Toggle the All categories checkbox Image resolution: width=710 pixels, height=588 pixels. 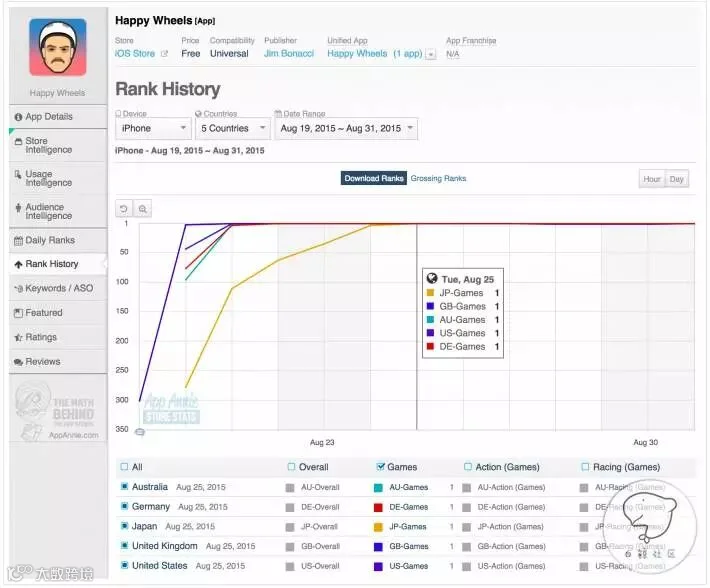[x=124, y=467]
